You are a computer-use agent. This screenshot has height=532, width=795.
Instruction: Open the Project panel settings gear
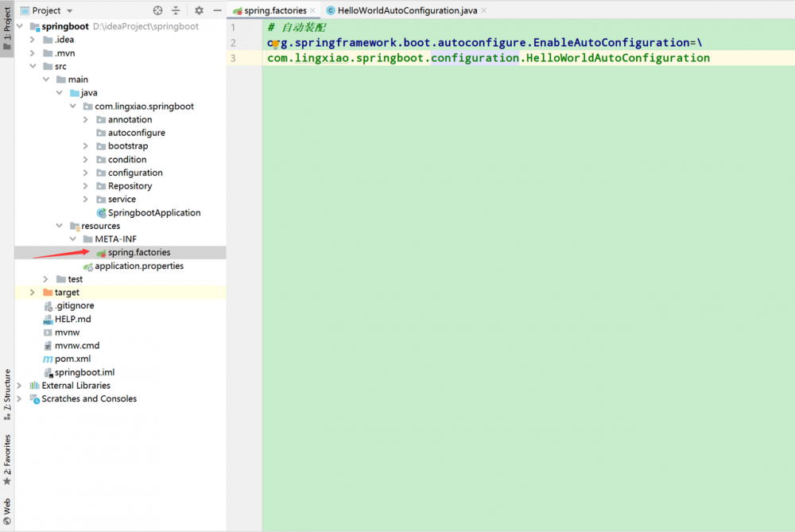click(x=197, y=10)
